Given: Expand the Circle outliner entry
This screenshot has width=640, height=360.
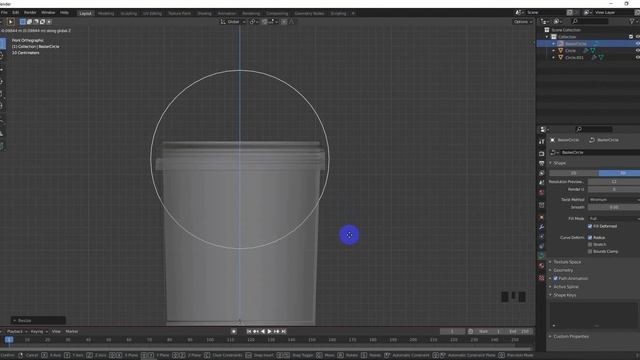Looking at the screenshot, I should click(x=554, y=51).
